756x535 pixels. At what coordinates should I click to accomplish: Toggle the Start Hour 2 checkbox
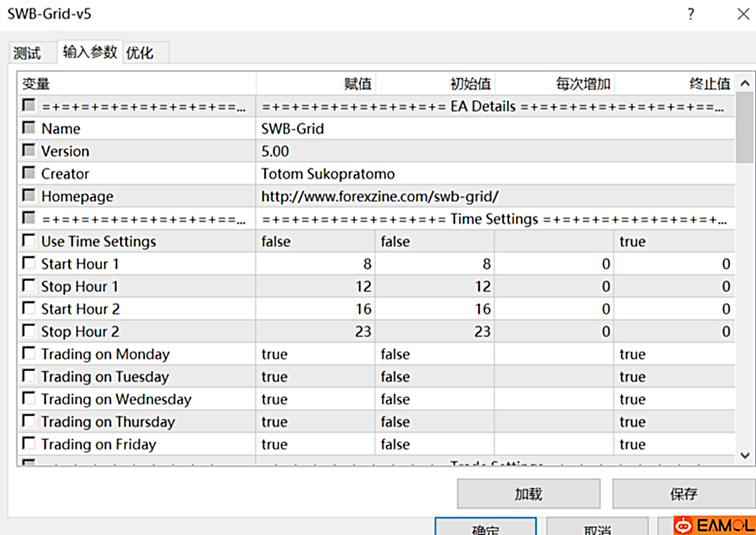pos(29,308)
